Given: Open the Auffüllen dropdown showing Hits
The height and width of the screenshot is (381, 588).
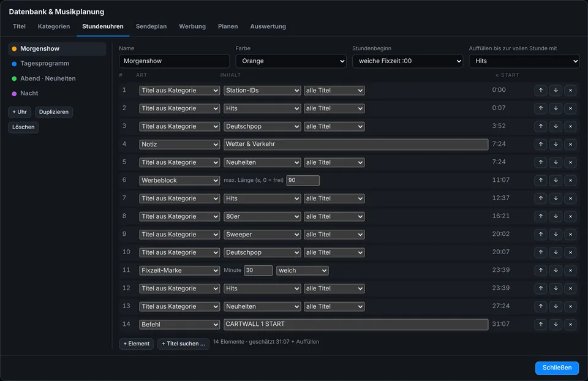Looking at the screenshot, I should coord(524,61).
